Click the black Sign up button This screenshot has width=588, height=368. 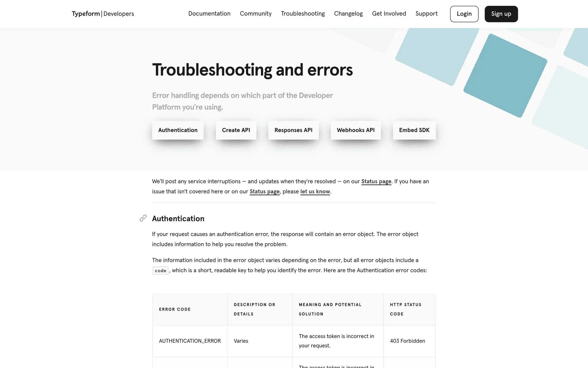(501, 14)
